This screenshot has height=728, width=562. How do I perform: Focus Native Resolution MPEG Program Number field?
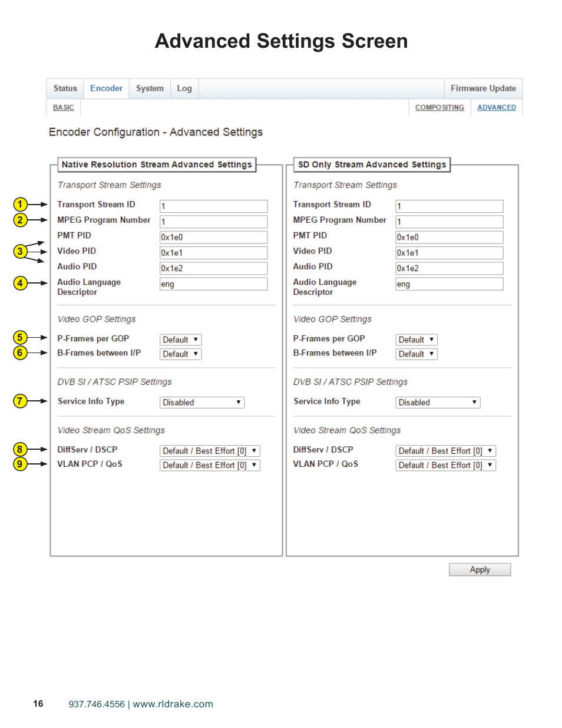pos(213,222)
